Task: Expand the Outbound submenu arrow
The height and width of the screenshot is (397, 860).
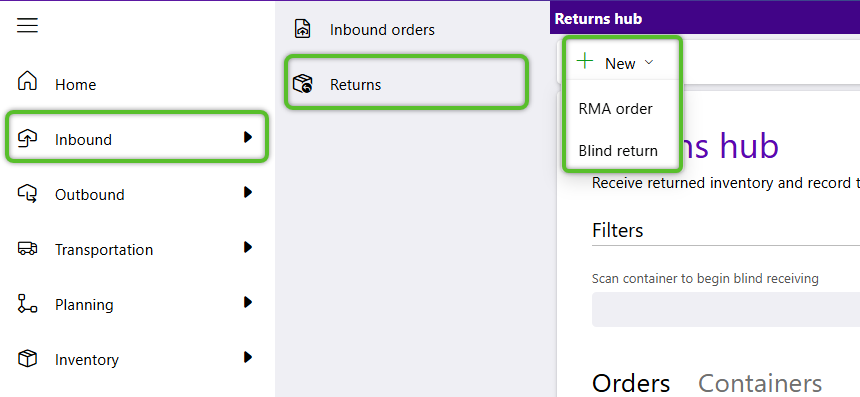Action: point(248,192)
